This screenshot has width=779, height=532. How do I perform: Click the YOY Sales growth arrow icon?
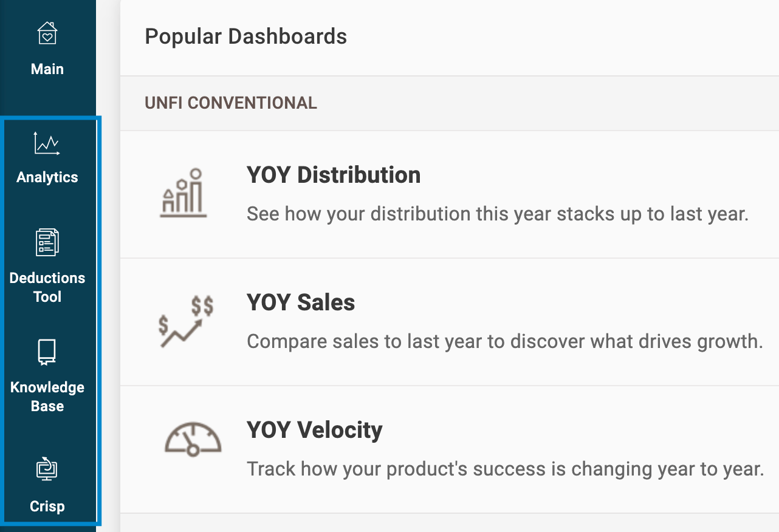pyautogui.click(x=185, y=321)
